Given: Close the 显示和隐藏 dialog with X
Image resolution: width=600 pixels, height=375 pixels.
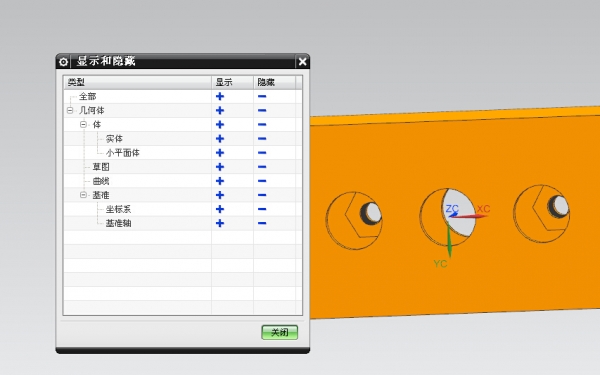Looking at the screenshot, I should (x=302, y=62).
